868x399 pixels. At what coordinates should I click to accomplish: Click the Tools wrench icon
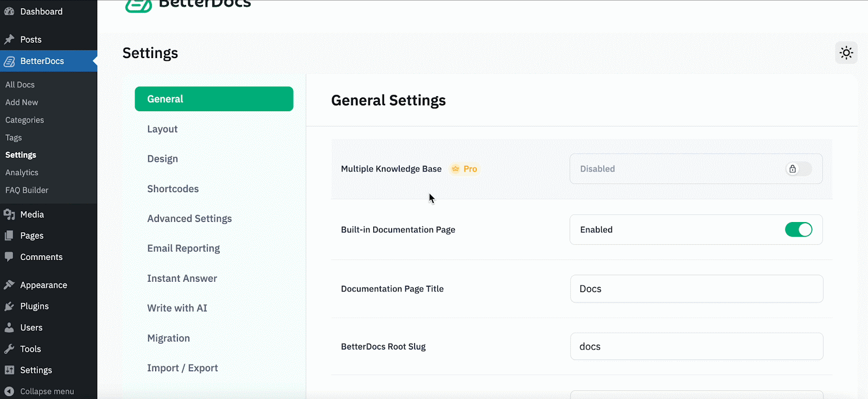coord(9,349)
